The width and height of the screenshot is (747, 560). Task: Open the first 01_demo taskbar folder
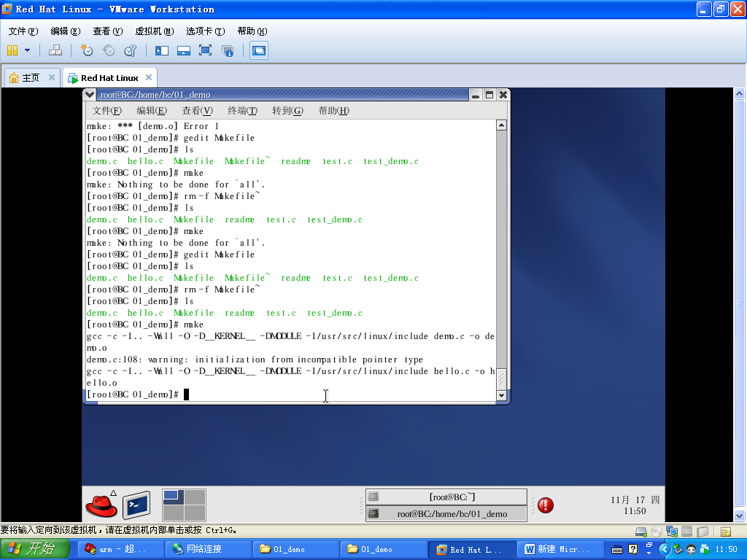point(296,550)
